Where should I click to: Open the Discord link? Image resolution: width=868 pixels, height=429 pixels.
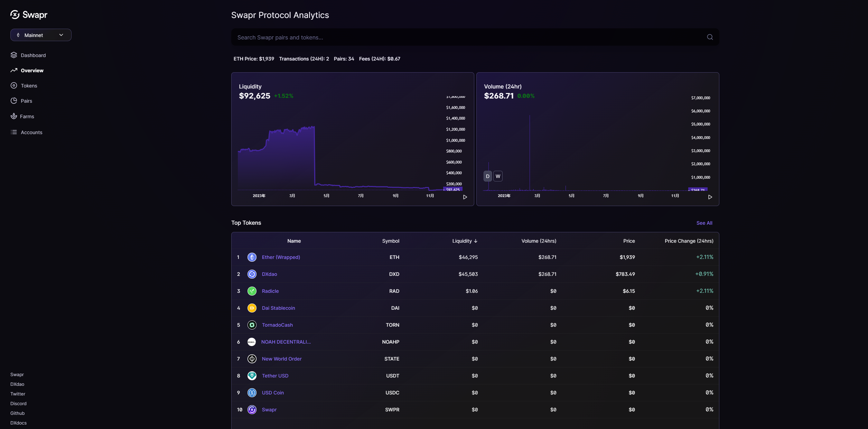pyautogui.click(x=18, y=404)
